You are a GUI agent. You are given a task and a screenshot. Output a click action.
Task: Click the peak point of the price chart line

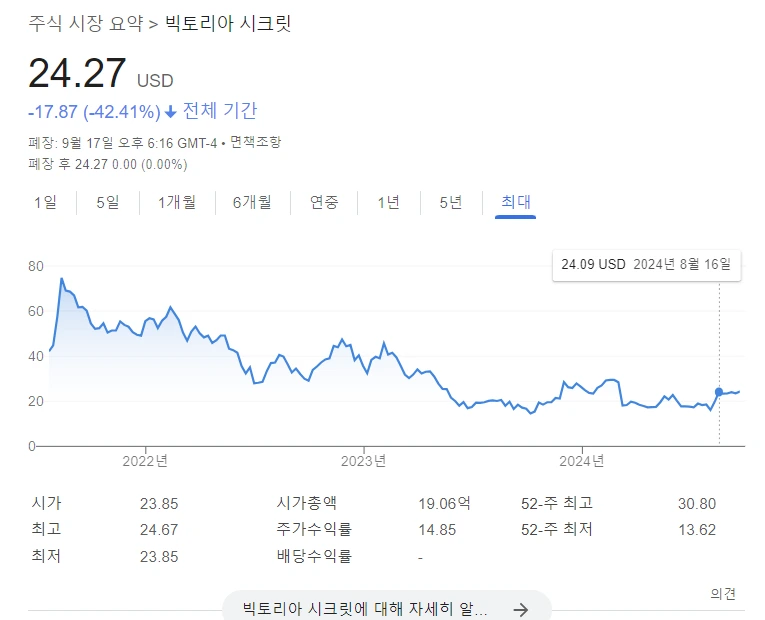point(61,279)
